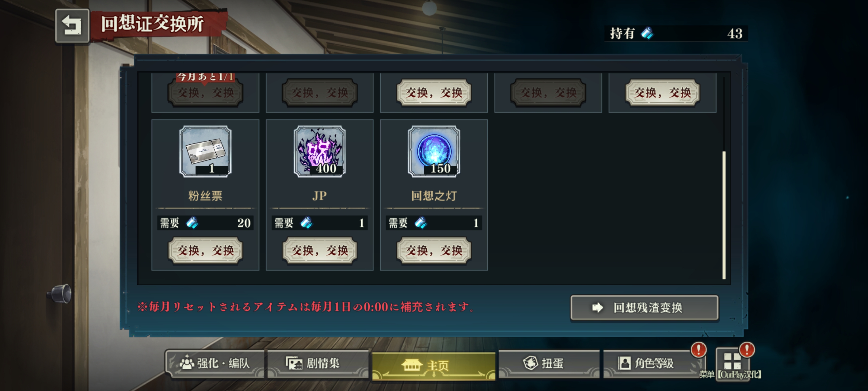This screenshot has width=868, height=391.
Task: Select the 粉丝票 ticket item icon
Action: pos(205,152)
